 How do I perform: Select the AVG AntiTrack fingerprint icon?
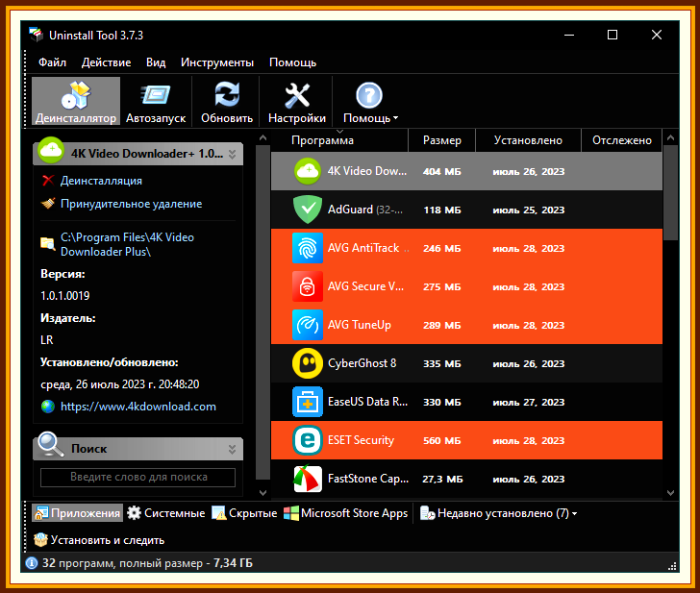308,248
